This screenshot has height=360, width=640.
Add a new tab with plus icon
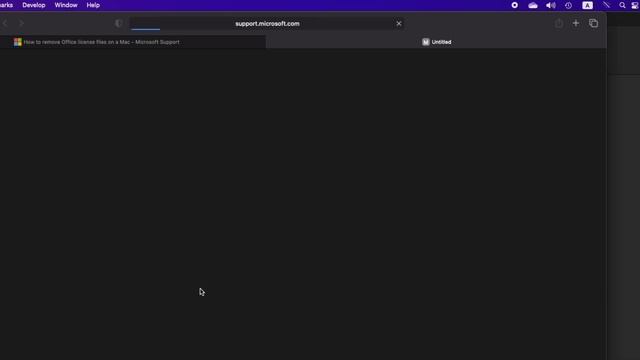tap(576, 23)
